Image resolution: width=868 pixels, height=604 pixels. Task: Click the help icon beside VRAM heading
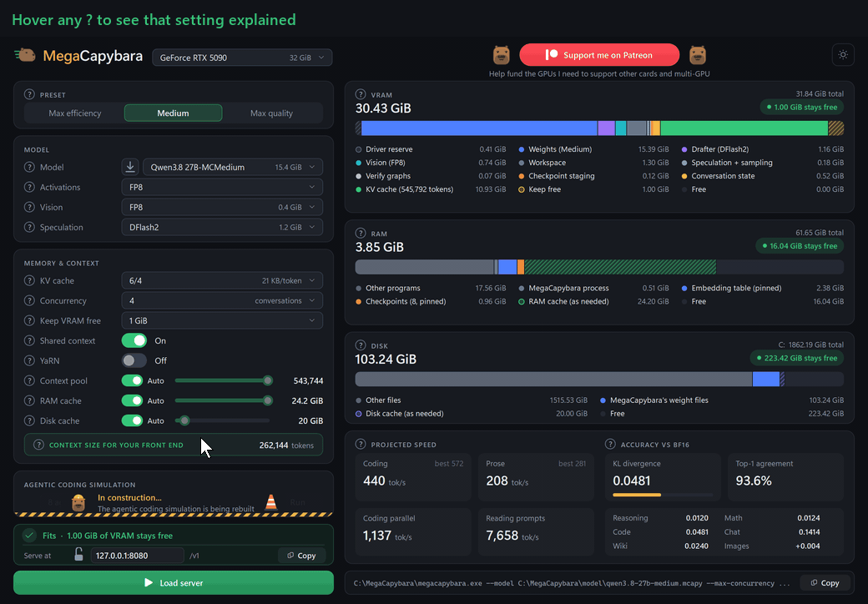[361, 94]
